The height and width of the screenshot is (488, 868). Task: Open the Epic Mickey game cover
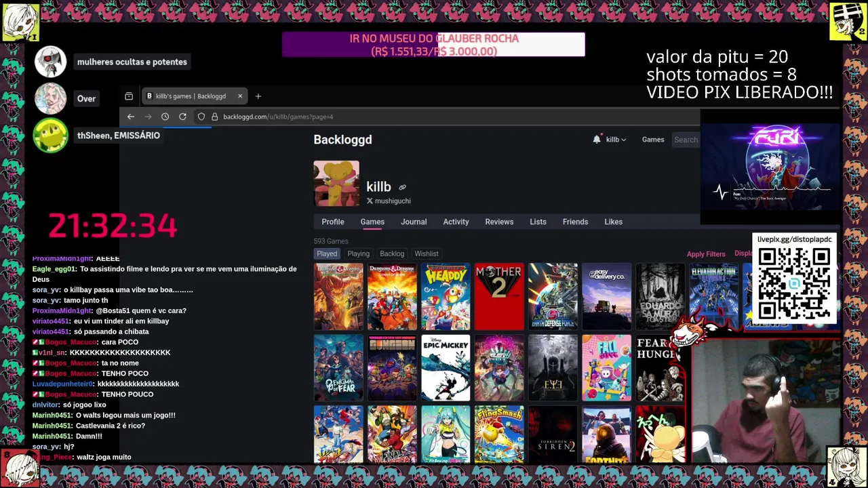[446, 368]
